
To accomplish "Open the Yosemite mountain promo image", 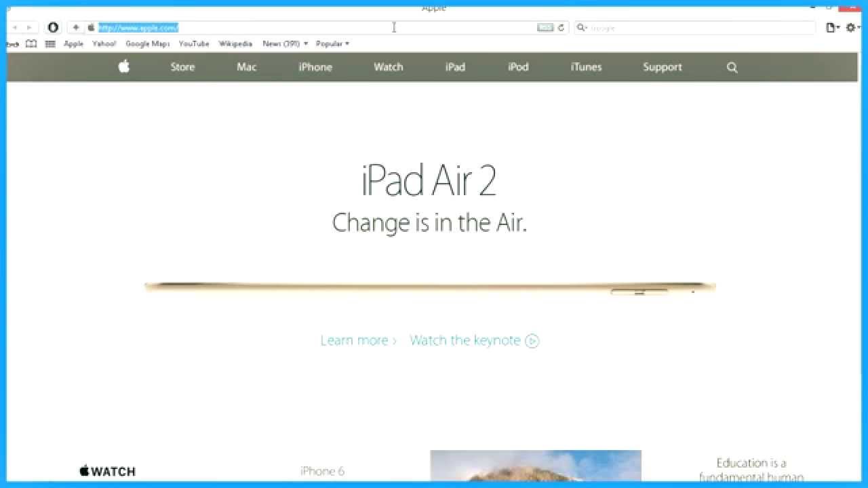I will coord(536,466).
